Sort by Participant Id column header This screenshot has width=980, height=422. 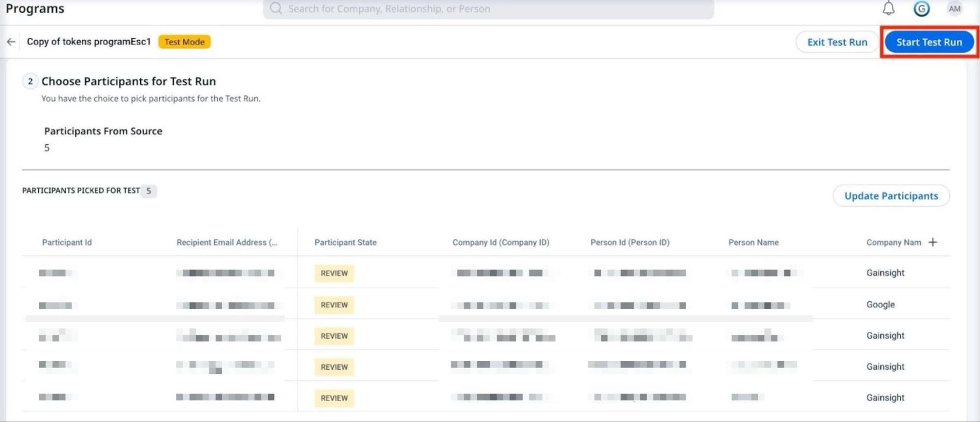click(x=67, y=243)
